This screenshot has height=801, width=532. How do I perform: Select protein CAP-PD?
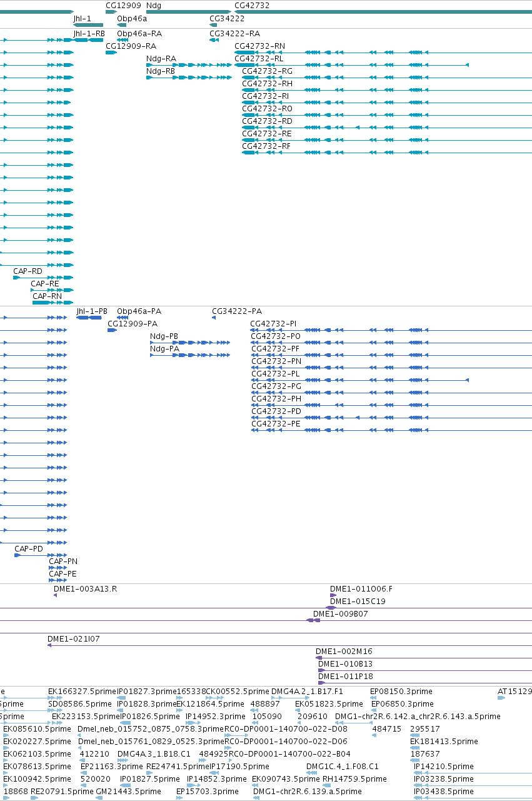(29, 548)
